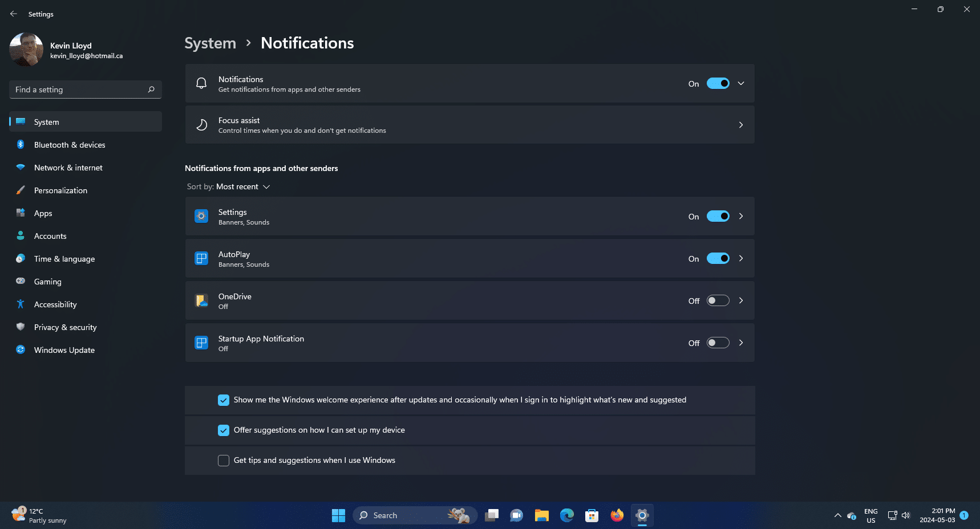Click the OneDrive app icon
Image resolution: width=980 pixels, height=529 pixels.
201,300
